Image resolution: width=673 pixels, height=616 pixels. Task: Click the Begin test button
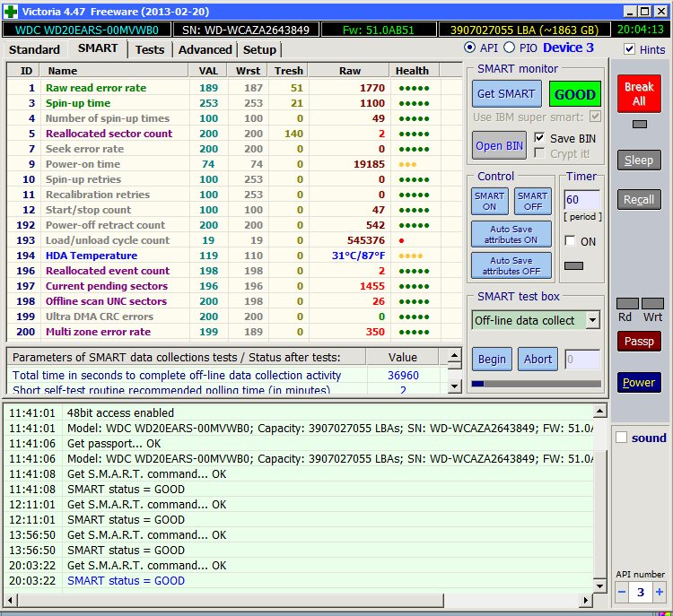[492, 359]
